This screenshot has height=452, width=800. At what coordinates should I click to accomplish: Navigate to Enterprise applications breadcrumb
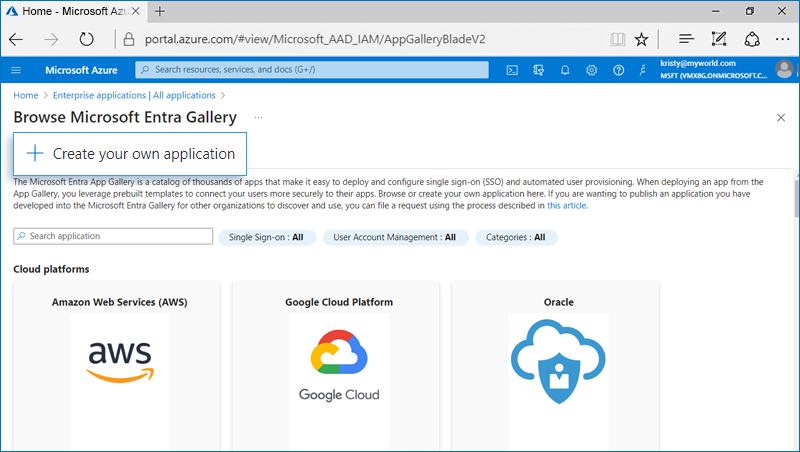(133, 95)
